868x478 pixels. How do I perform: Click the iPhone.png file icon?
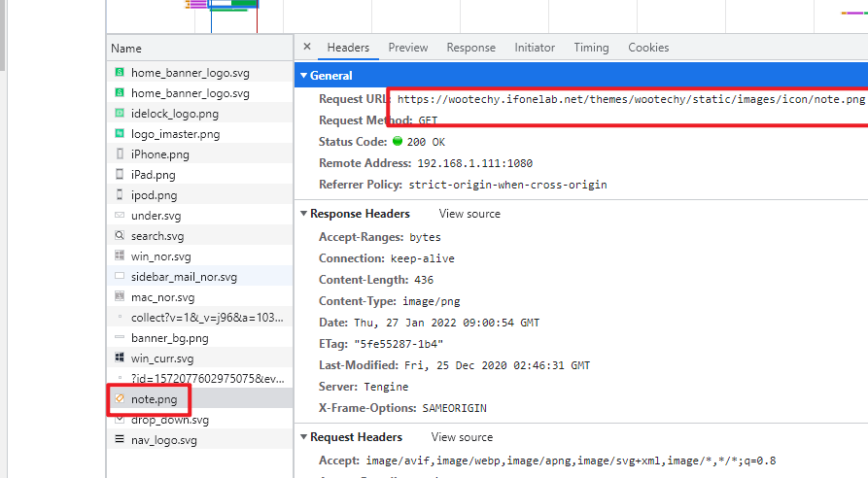tap(120, 154)
